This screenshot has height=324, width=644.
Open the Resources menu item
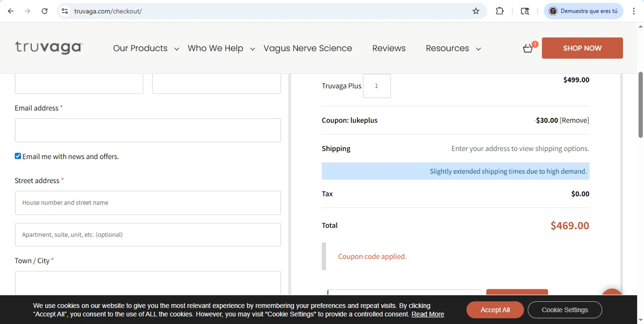click(x=447, y=48)
